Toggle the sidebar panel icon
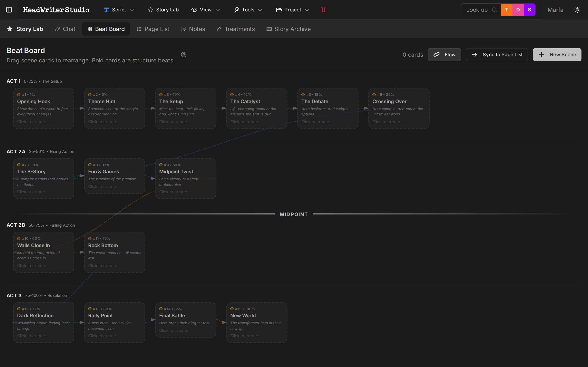The width and height of the screenshot is (588, 367). (9, 10)
